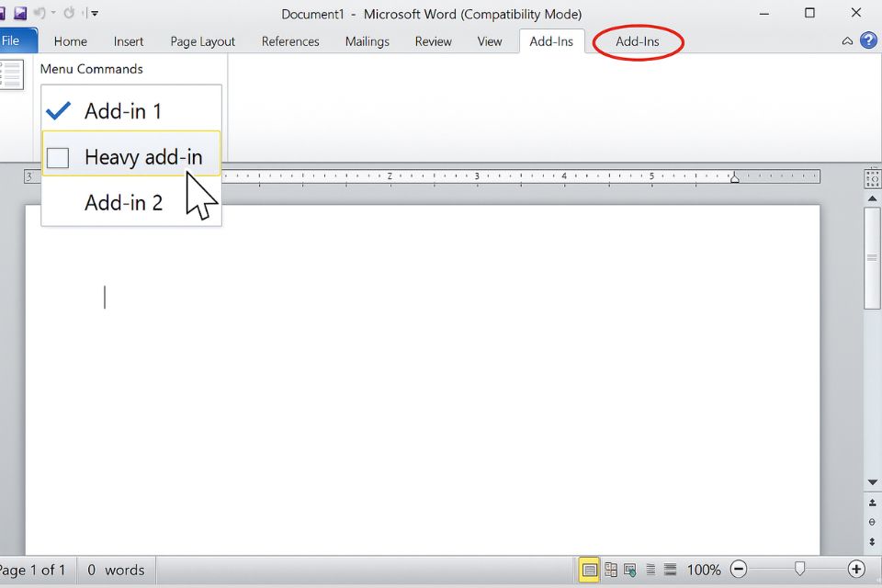
Task: Toggle the ruler button above the scrollbar
Action: coord(872,177)
